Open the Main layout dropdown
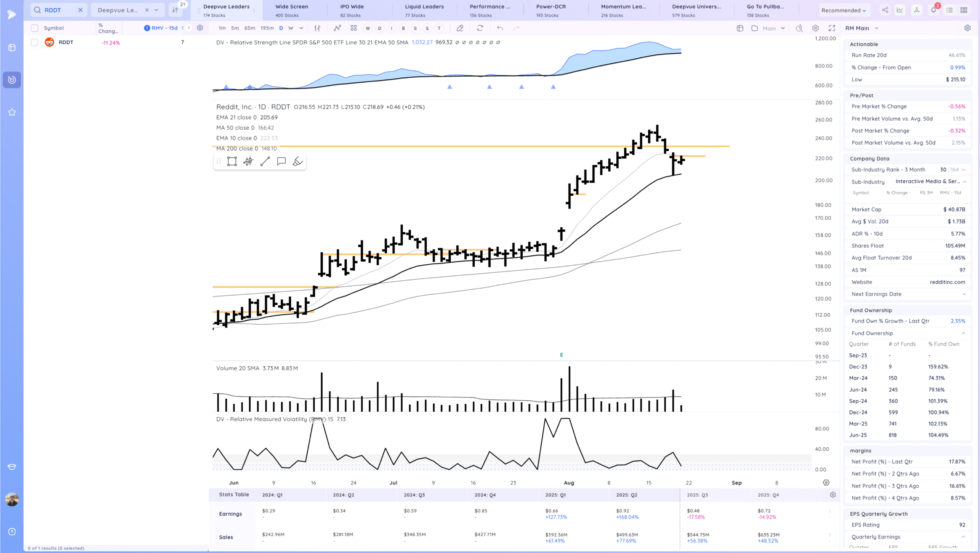The width and height of the screenshot is (980, 553). tap(783, 28)
